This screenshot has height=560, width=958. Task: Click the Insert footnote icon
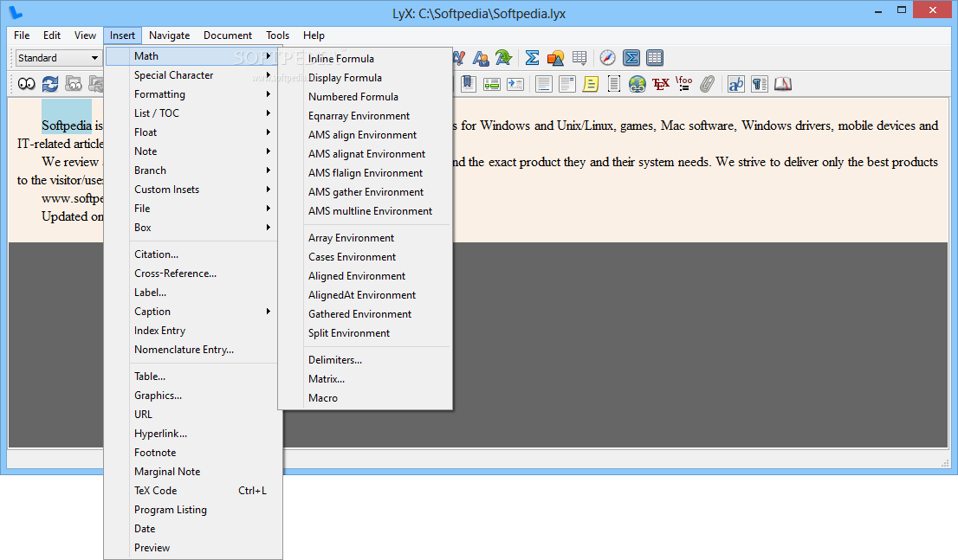[543, 84]
